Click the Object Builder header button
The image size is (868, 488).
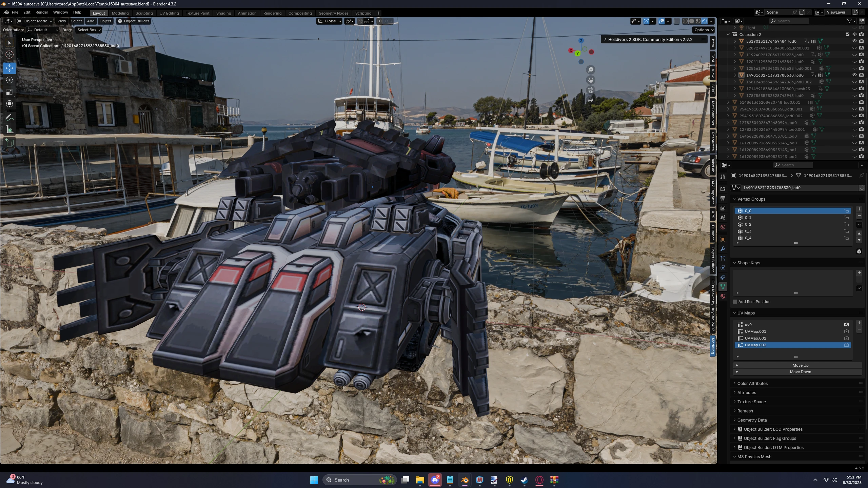point(134,21)
